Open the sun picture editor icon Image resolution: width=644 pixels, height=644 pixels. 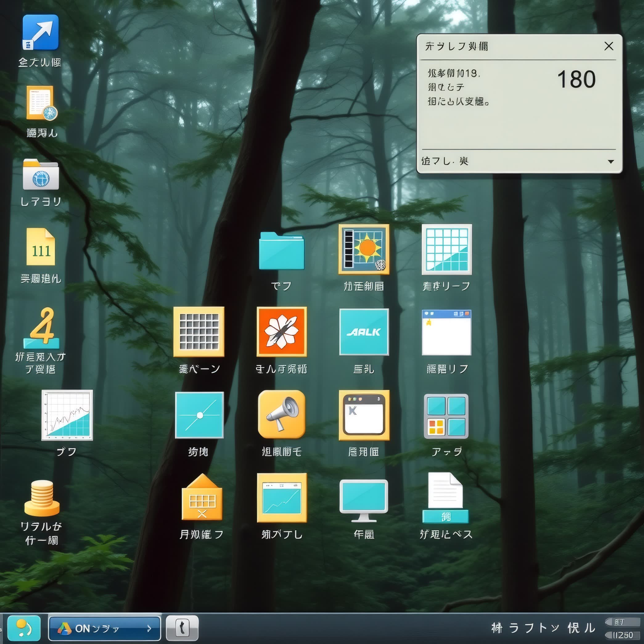(x=364, y=249)
